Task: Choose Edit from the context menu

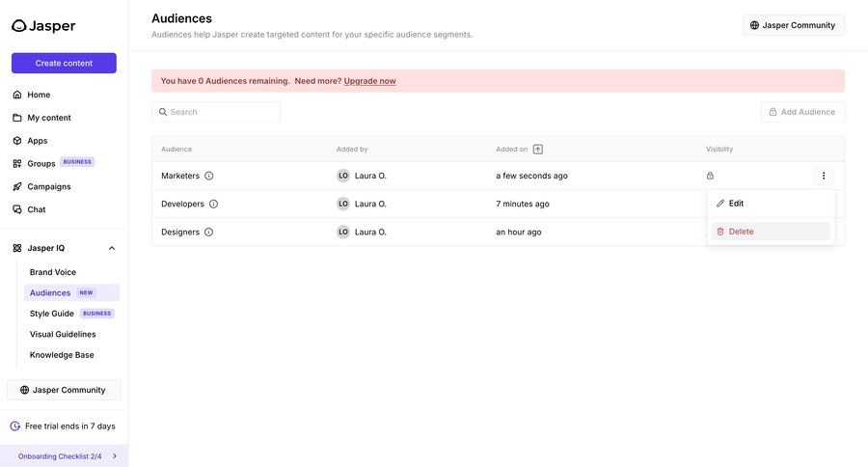Action: 771,204
